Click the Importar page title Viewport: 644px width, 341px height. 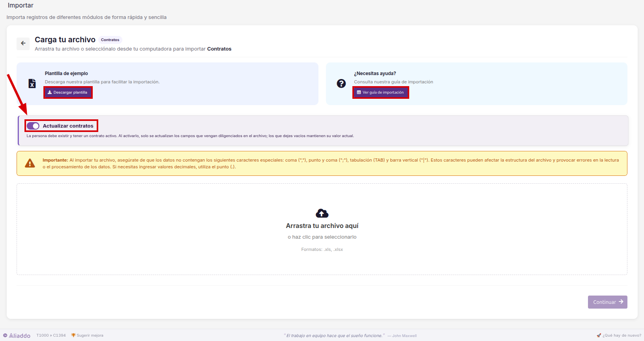coord(21,6)
